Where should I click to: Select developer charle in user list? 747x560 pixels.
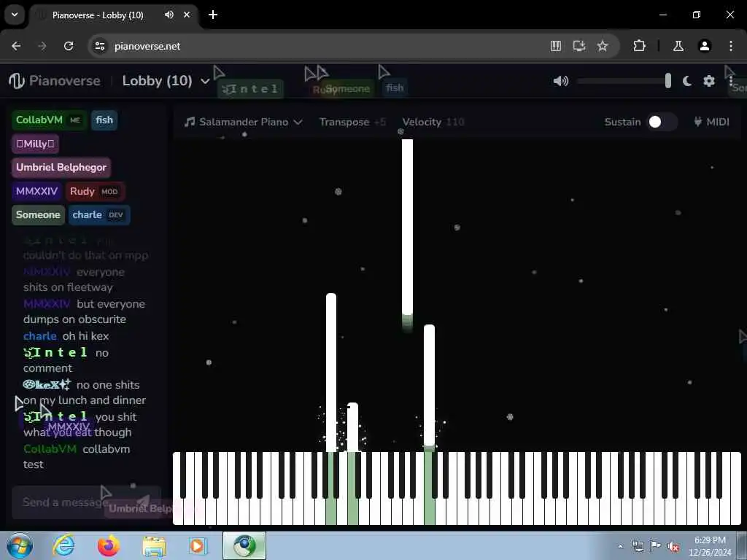pos(98,215)
